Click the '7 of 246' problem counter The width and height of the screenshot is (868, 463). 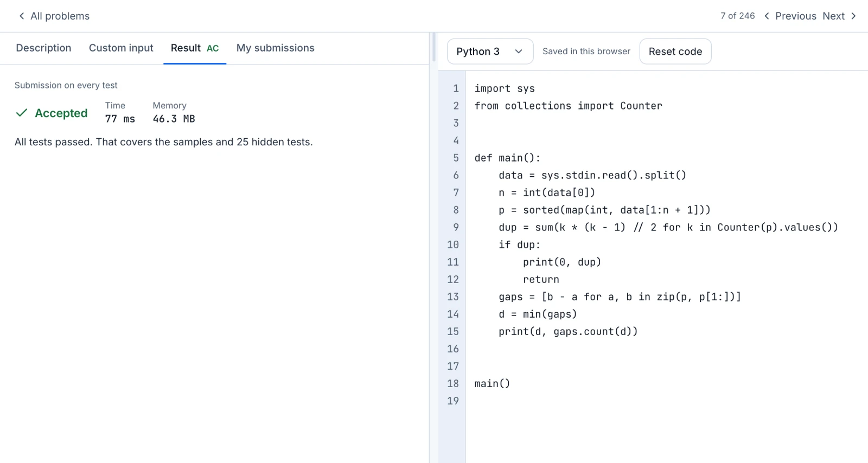737,16
